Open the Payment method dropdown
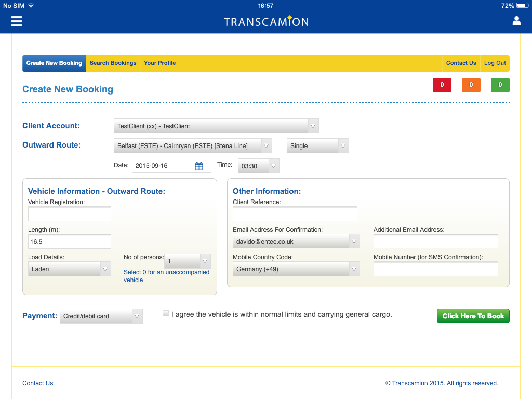Image resolution: width=532 pixels, height=399 pixels. [101, 316]
